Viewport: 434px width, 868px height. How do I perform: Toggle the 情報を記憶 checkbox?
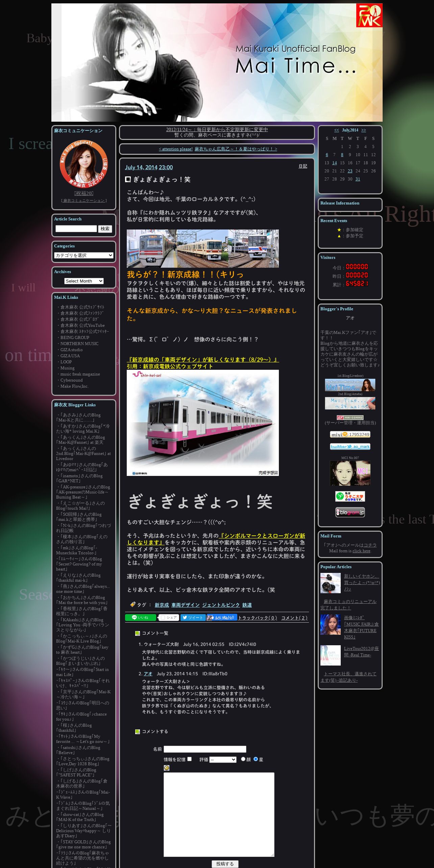click(190, 759)
